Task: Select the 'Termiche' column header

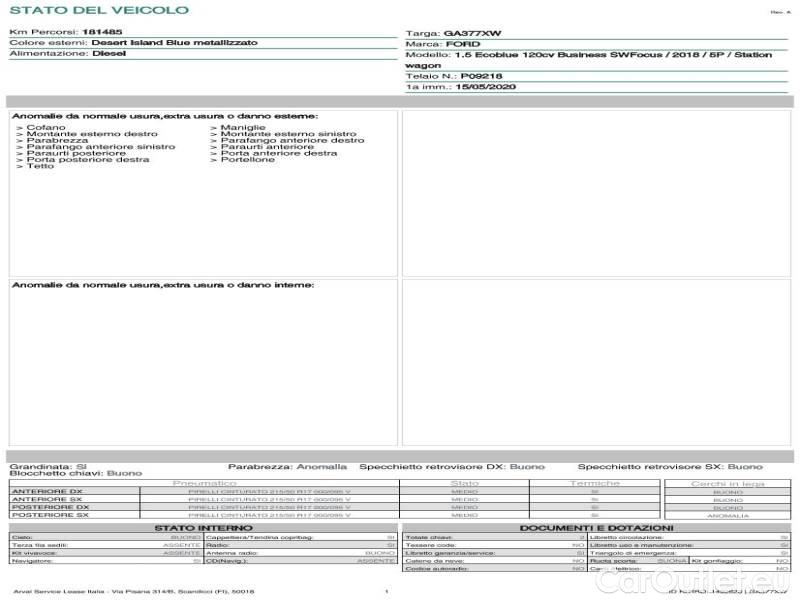Action: (x=595, y=483)
